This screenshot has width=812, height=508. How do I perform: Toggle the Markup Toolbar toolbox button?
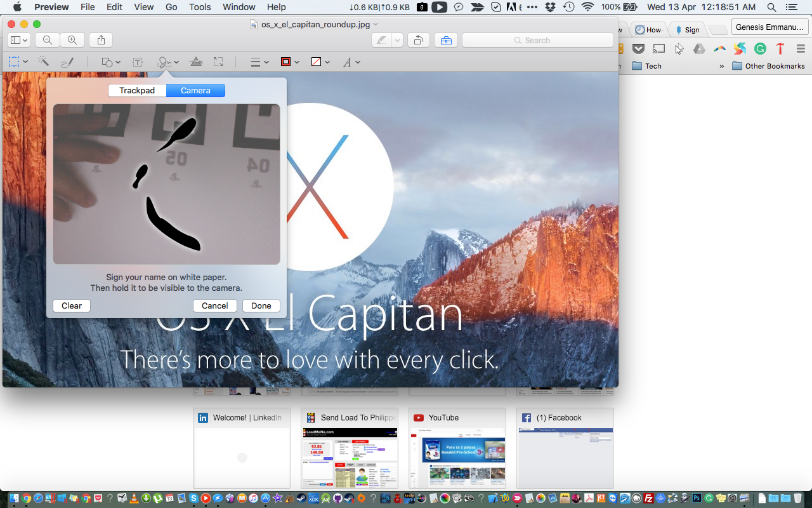tap(447, 40)
